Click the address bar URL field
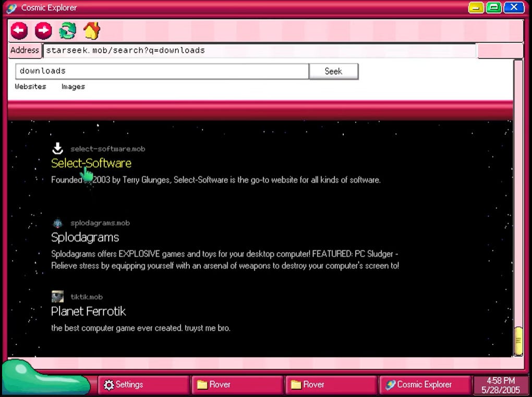This screenshot has height=397, width=532. (x=259, y=51)
